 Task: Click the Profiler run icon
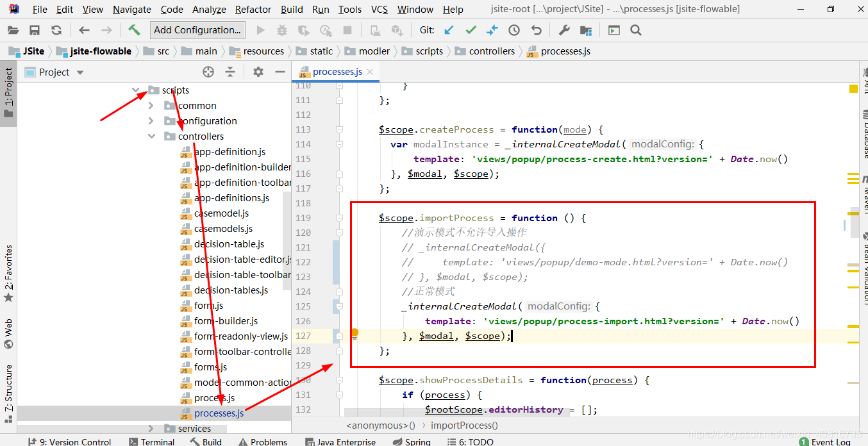point(326,30)
